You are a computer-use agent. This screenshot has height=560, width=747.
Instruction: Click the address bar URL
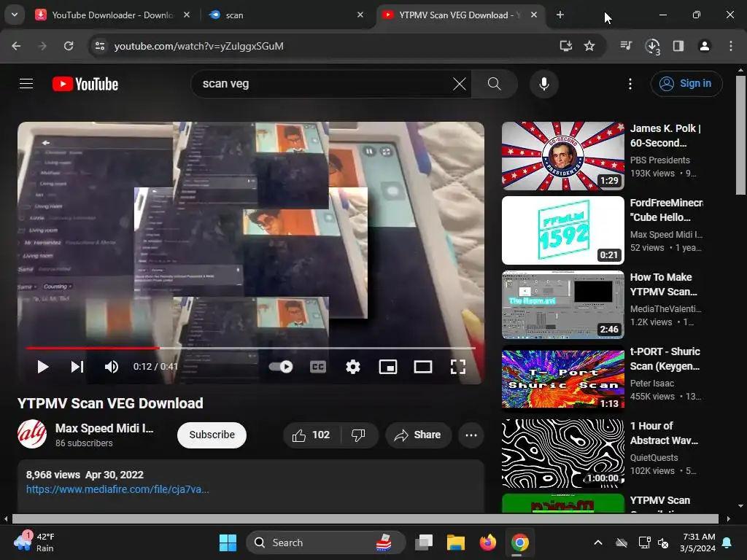click(x=198, y=46)
